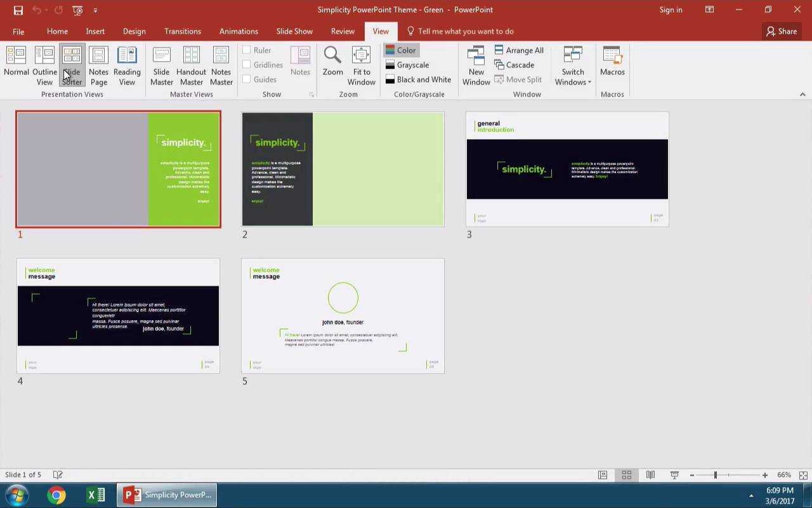The height and width of the screenshot is (508, 812).
Task: Expand the Switch Windows dropdown
Action: point(573,66)
